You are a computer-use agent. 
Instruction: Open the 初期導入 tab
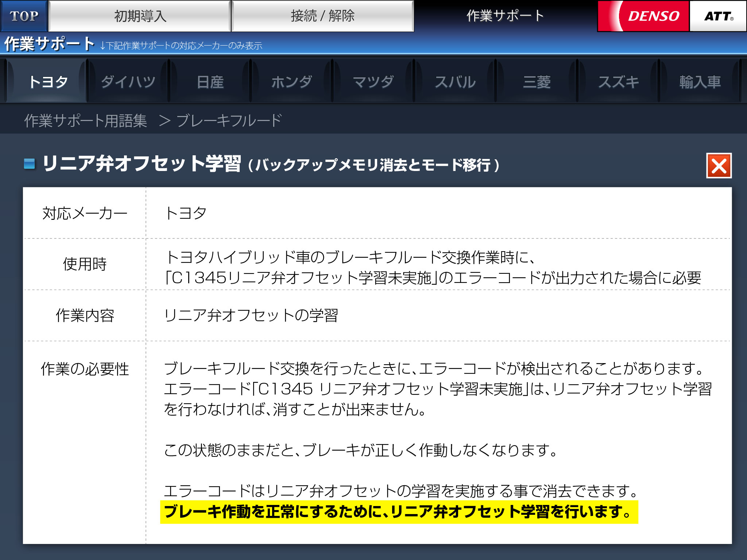click(140, 16)
